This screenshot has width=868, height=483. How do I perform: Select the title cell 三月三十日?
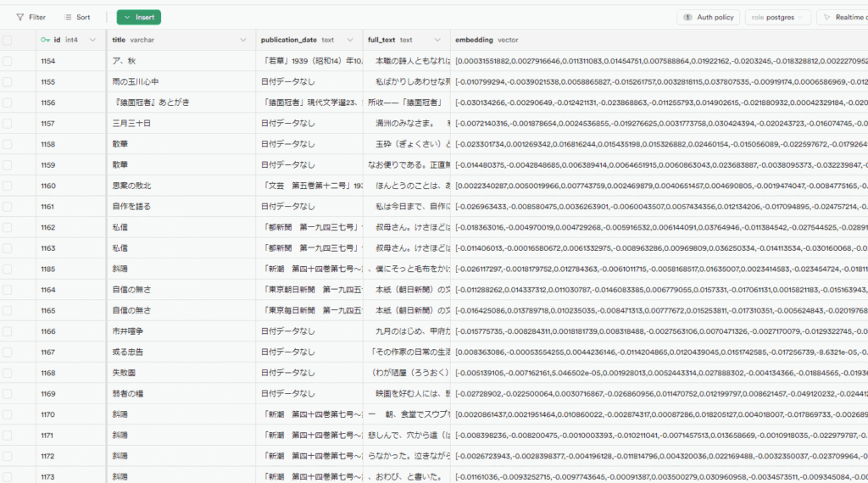[131, 123]
